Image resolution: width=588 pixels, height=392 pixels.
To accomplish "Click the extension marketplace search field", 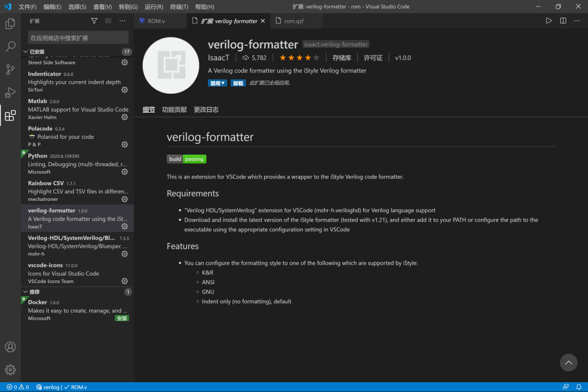I will pos(78,38).
